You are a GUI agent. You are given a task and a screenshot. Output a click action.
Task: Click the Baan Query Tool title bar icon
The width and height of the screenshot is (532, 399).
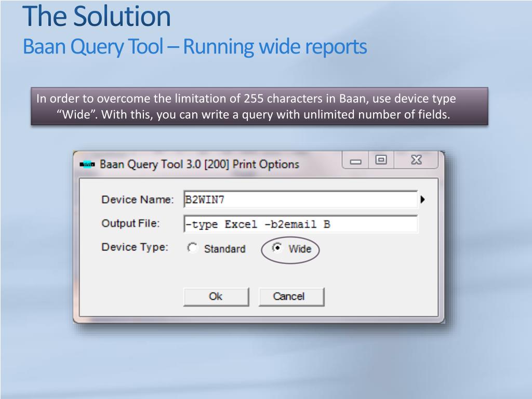(87, 165)
